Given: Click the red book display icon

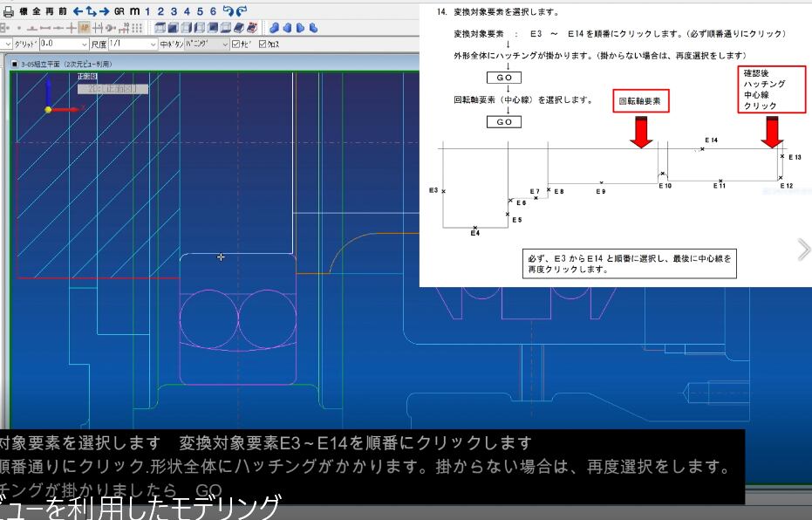Looking at the screenshot, I should 252,27.
